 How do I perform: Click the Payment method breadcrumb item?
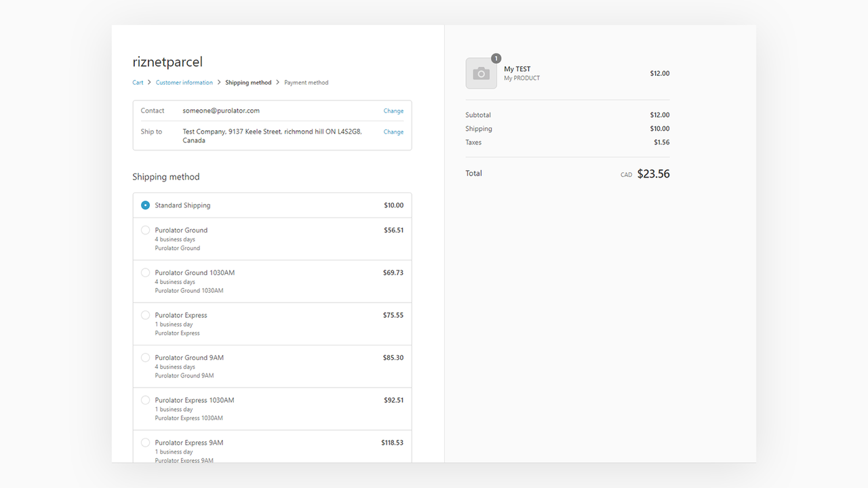pos(306,82)
